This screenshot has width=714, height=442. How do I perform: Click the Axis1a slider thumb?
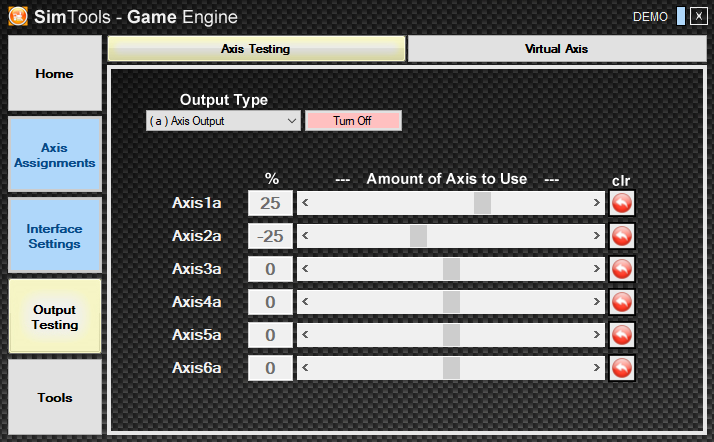pyautogui.click(x=482, y=203)
